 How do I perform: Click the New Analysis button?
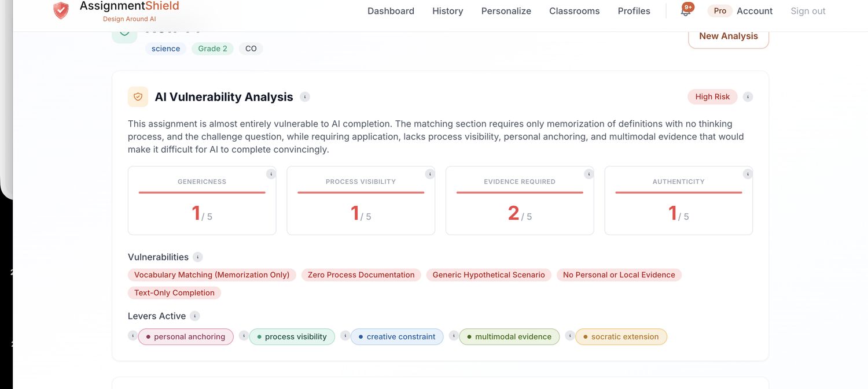pyautogui.click(x=729, y=36)
